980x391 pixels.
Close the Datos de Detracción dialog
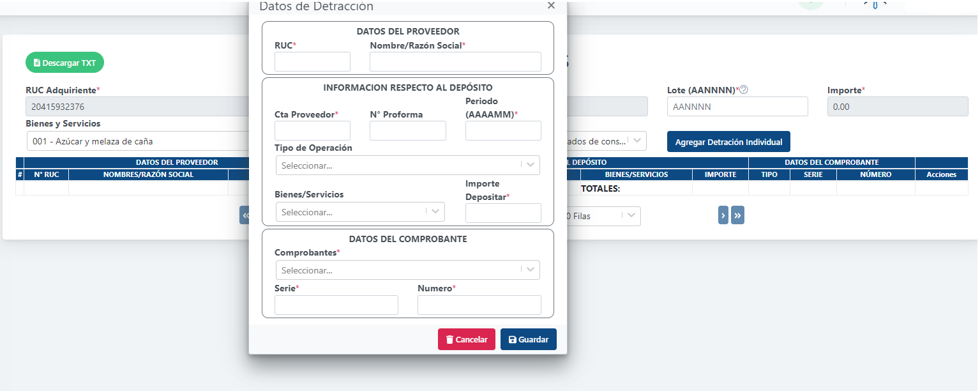(x=551, y=5)
